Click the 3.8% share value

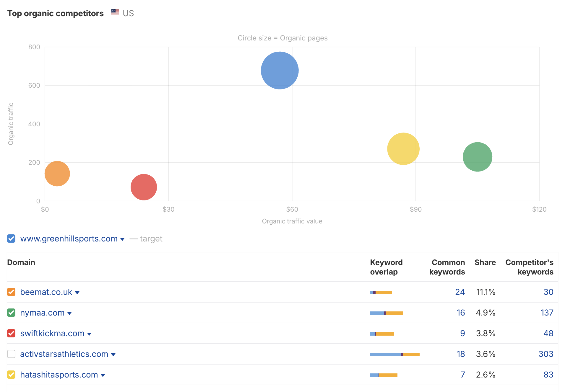486,333
